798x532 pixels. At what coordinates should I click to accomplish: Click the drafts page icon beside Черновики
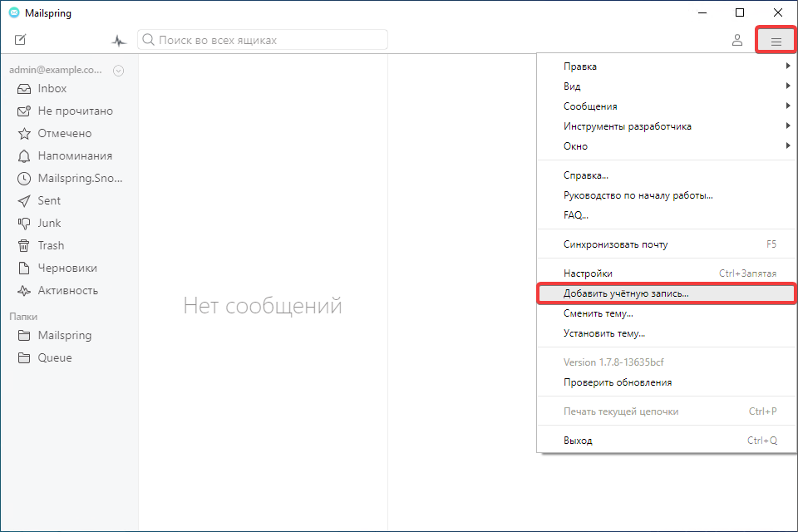click(x=24, y=268)
